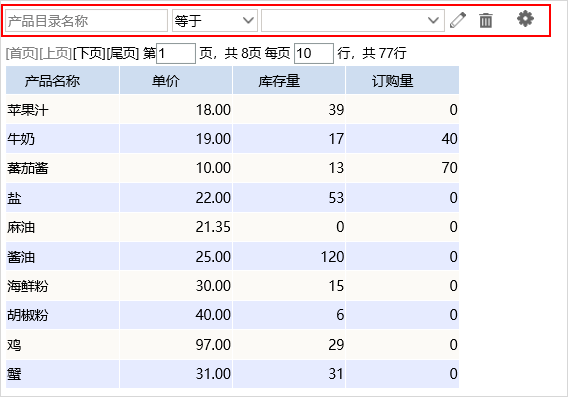Click the 40.00 price cell
The image size is (568, 397).
tap(176, 315)
